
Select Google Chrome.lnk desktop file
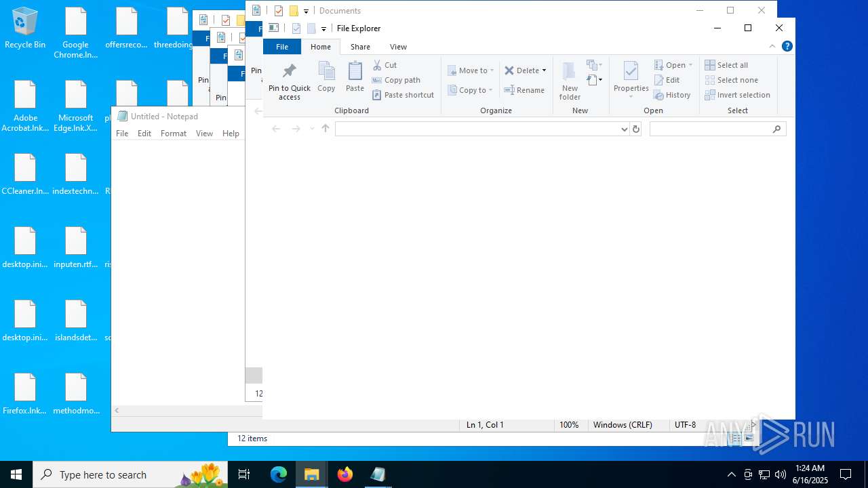(76, 33)
